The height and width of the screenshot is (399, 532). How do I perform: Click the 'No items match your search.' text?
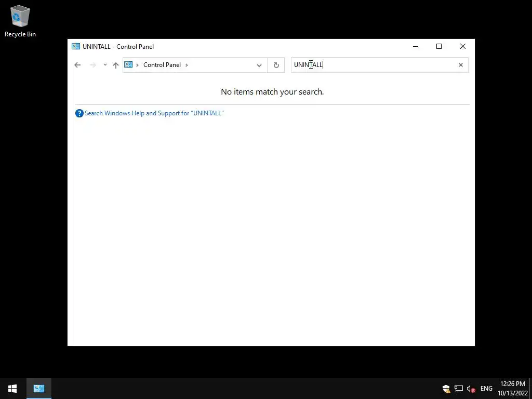[x=272, y=91]
